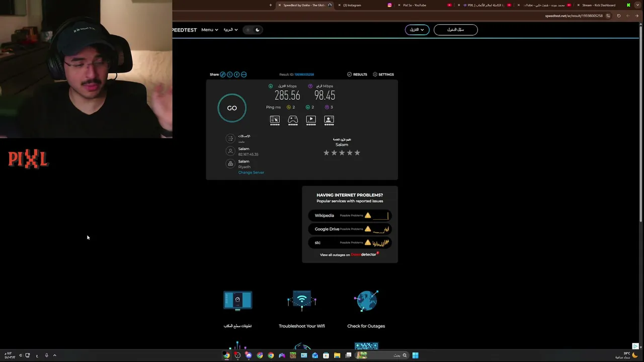Open the site settings icon in address bar
Viewport: 644px width, 362px height.
[608, 16]
